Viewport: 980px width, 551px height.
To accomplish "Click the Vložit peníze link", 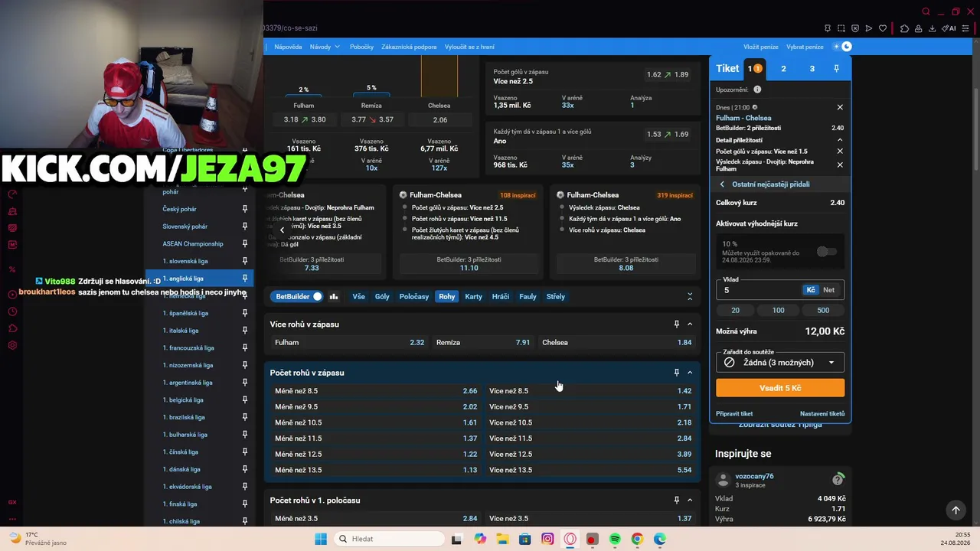I will click(x=762, y=47).
